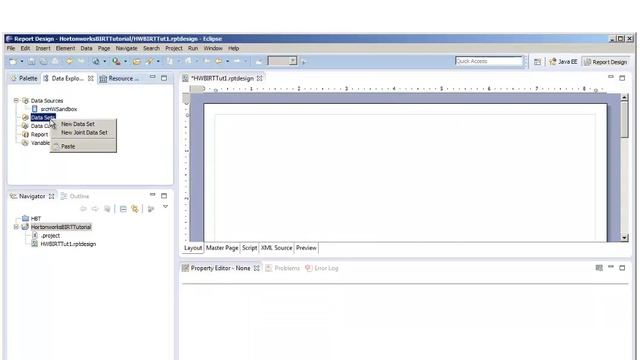The width and height of the screenshot is (640, 360).
Task: Click the Quick Access search field
Action: coord(489,61)
